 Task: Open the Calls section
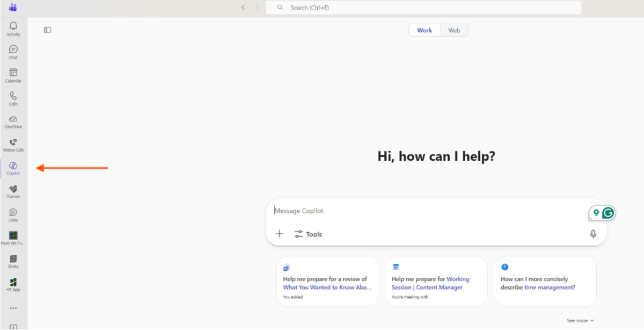13,98
